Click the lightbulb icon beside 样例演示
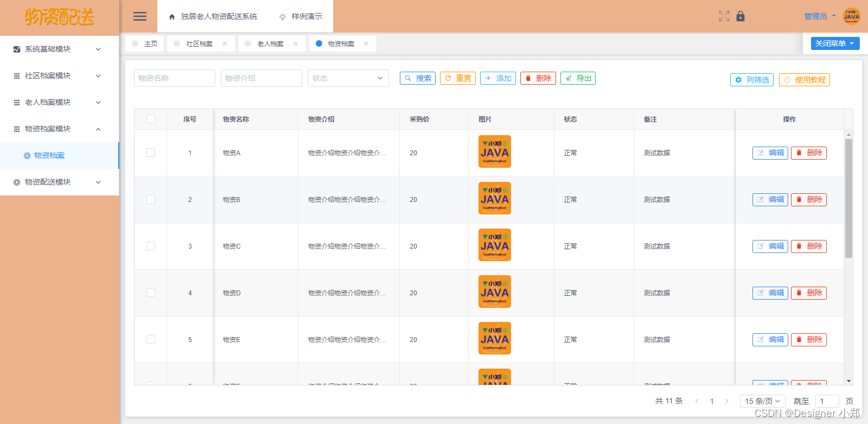 [x=283, y=17]
